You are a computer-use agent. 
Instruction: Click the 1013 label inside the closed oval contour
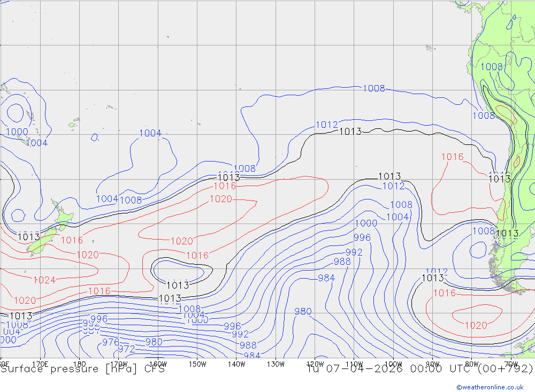point(178,285)
